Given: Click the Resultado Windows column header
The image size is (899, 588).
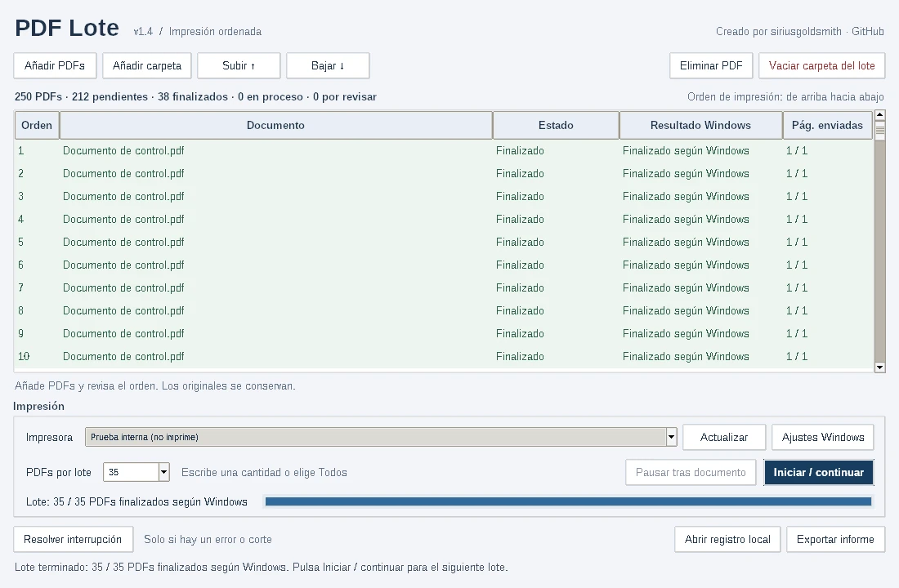Looking at the screenshot, I should click(x=700, y=125).
